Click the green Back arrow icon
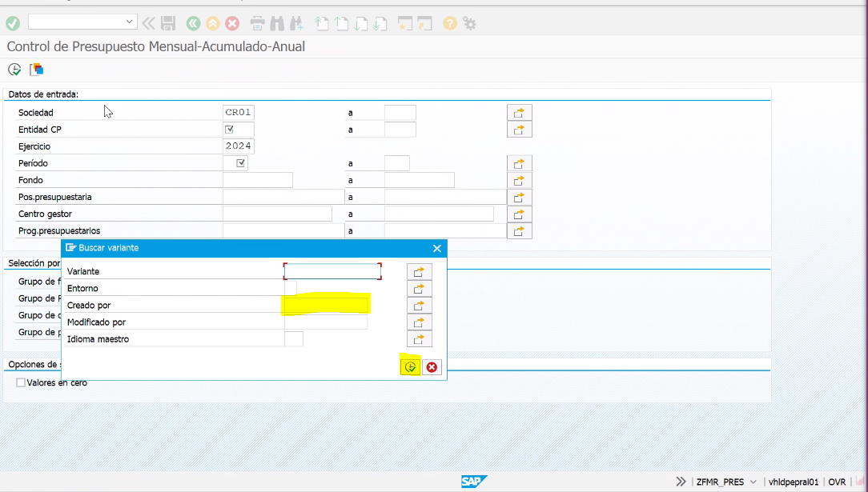Viewport: 868px width, 492px height. coord(193,23)
